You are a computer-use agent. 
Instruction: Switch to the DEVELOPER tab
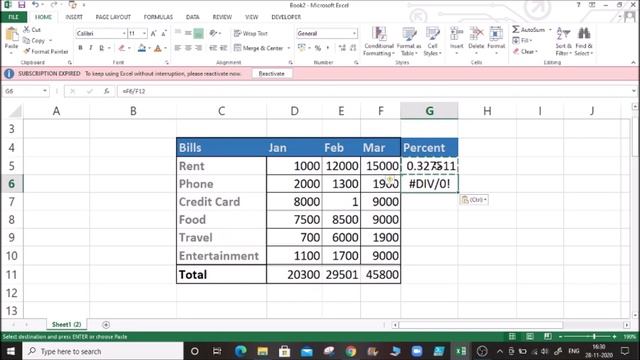click(x=286, y=17)
